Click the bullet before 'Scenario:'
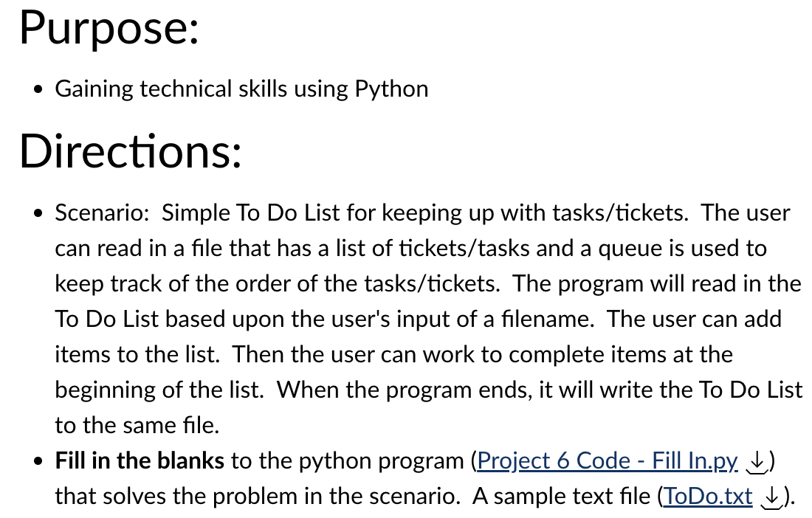Screen dimensions: 812x518 [x=38, y=214]
